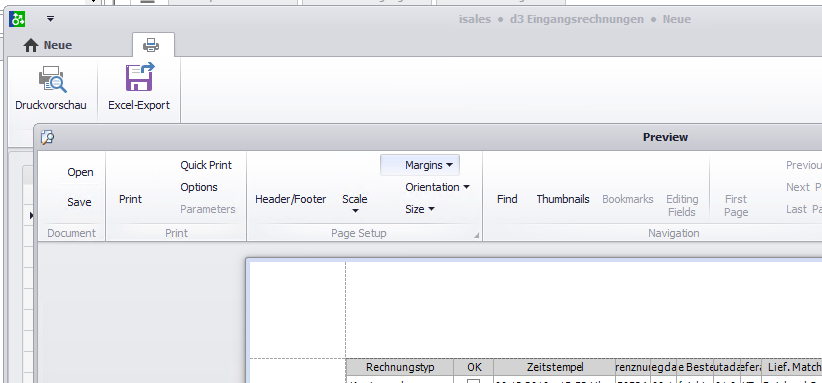This screenshot has width=822, height=383.
Task: Click the Excel-Export floppy disk icon
Action: (139, 78)
